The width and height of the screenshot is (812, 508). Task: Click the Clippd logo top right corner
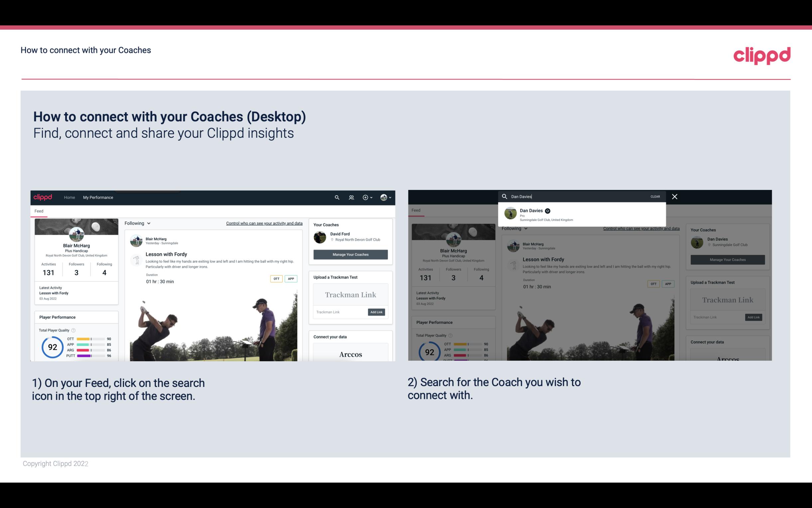pyautogui.click(x=762, y=55)
